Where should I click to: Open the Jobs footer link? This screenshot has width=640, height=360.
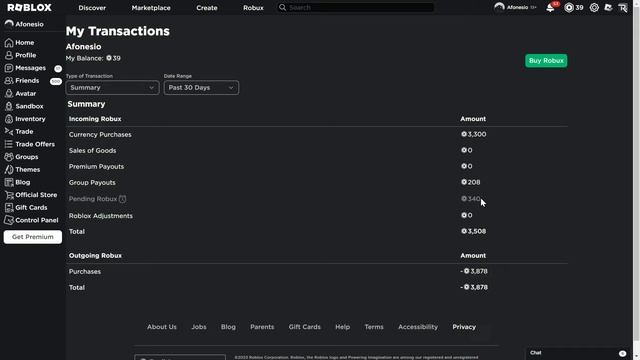click(199, 327)
